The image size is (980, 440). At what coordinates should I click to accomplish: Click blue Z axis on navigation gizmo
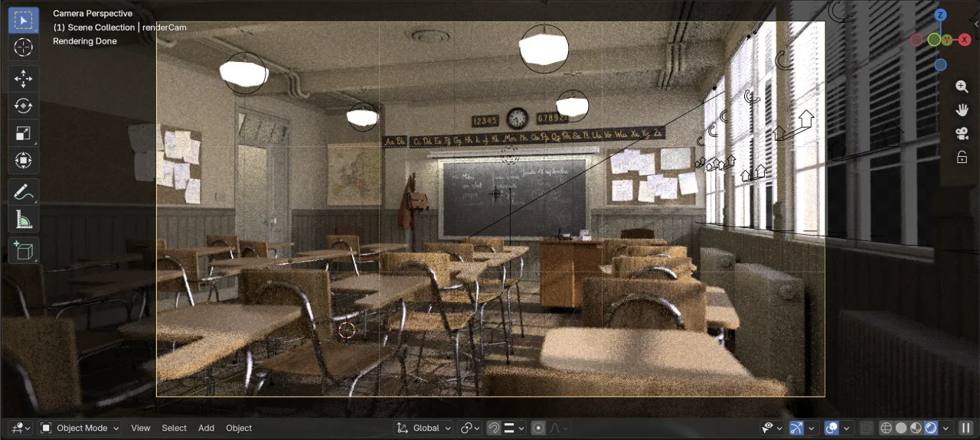[x=940, y=15]
